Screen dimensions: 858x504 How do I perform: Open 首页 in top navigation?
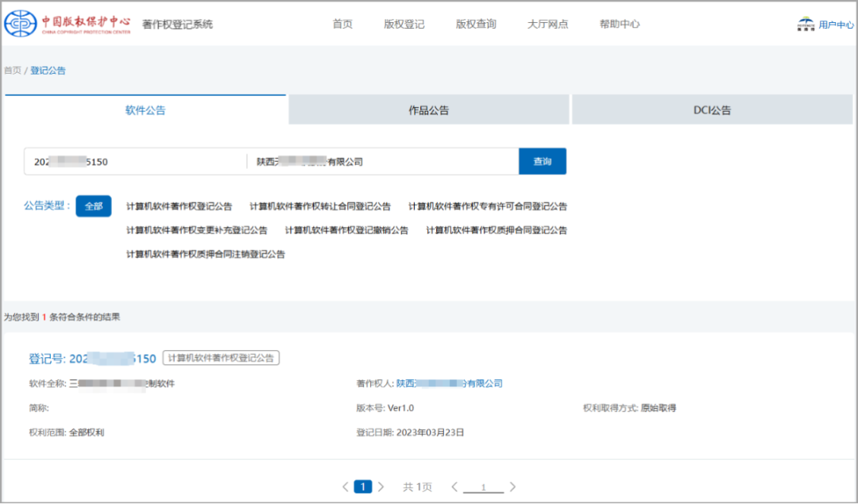point(342,24)
